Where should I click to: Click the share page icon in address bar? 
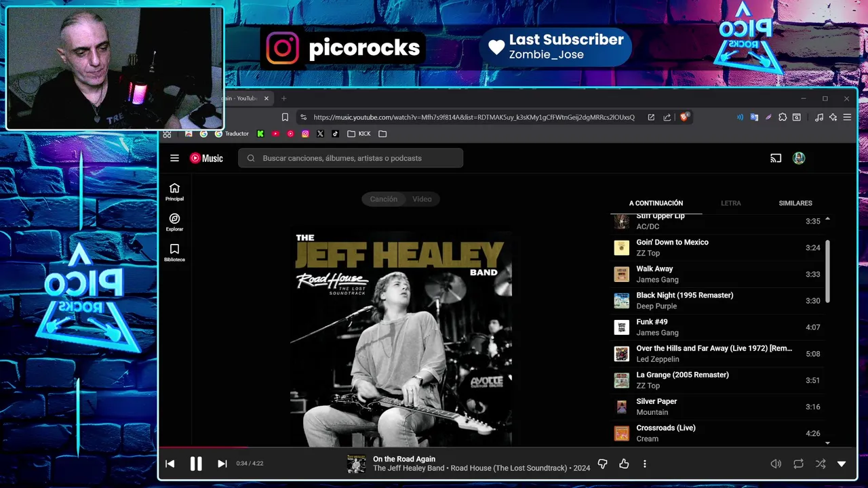point(667,117)
